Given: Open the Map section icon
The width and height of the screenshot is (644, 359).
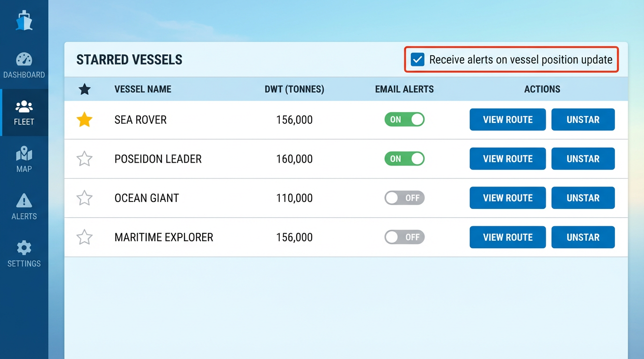Looking at the screenshot, I should [24, 154].
